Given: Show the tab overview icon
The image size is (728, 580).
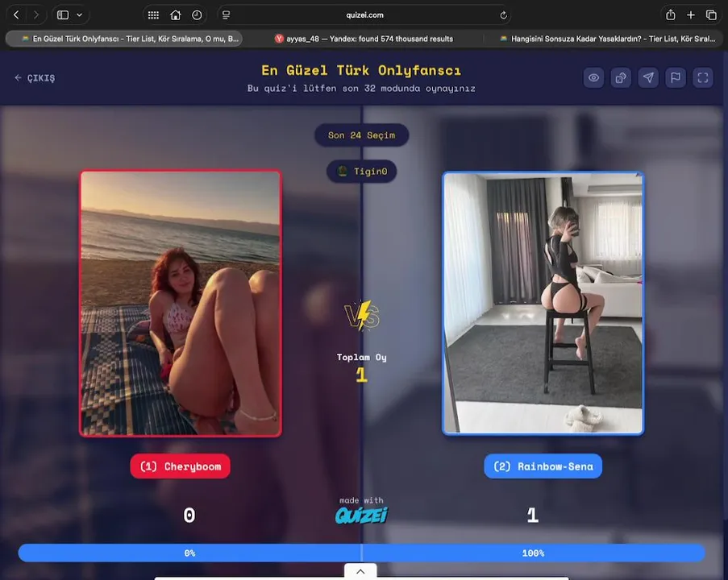Looking at the screenshot, I should pos(711,14).
